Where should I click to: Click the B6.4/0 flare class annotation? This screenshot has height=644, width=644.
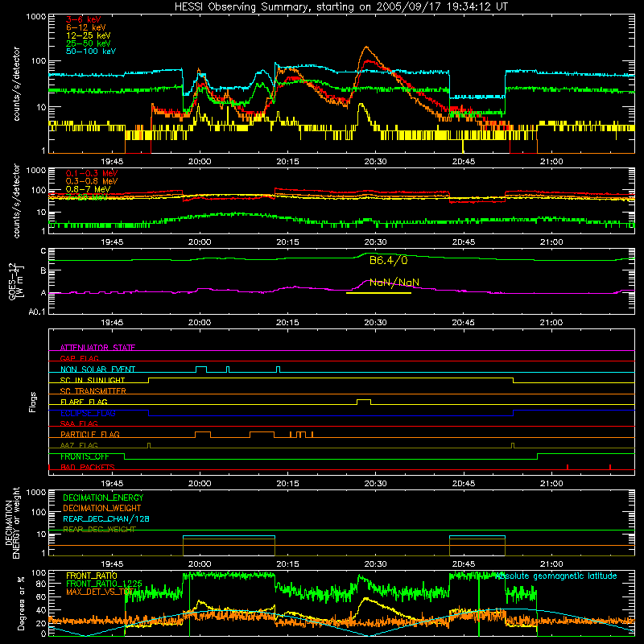tap(389, 260)
